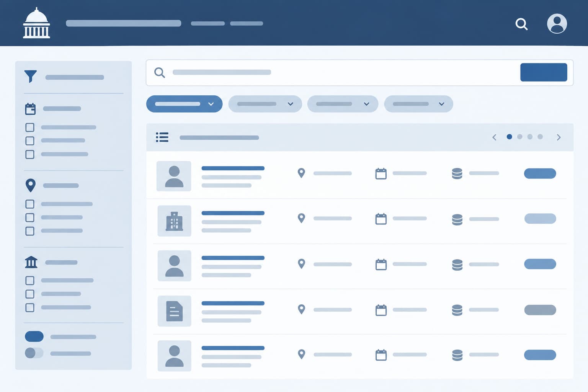This screenshot has width=588, height=392.
Task: Open the search magnifier in the top header
Action: pyautogui.click(x=521, y=24)
